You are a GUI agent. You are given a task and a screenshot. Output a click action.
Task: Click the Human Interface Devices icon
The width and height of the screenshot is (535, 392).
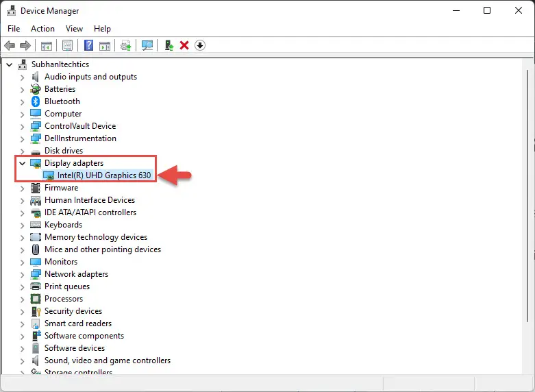click(36, 200)
